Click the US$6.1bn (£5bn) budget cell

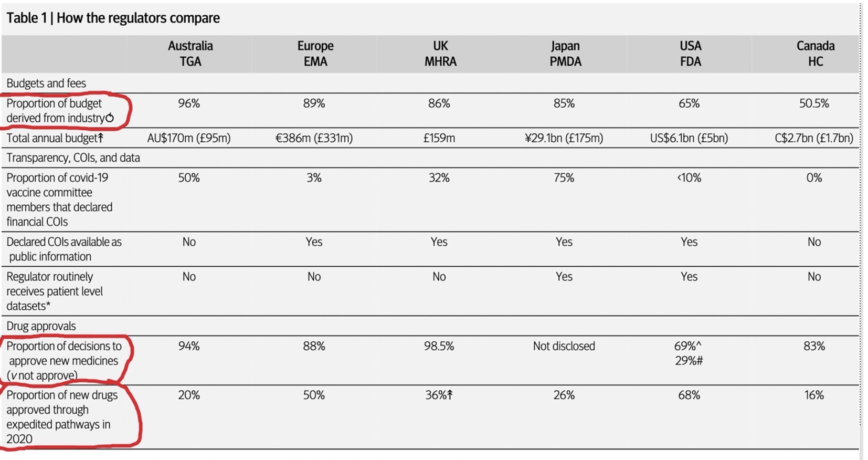pos(689,138)
